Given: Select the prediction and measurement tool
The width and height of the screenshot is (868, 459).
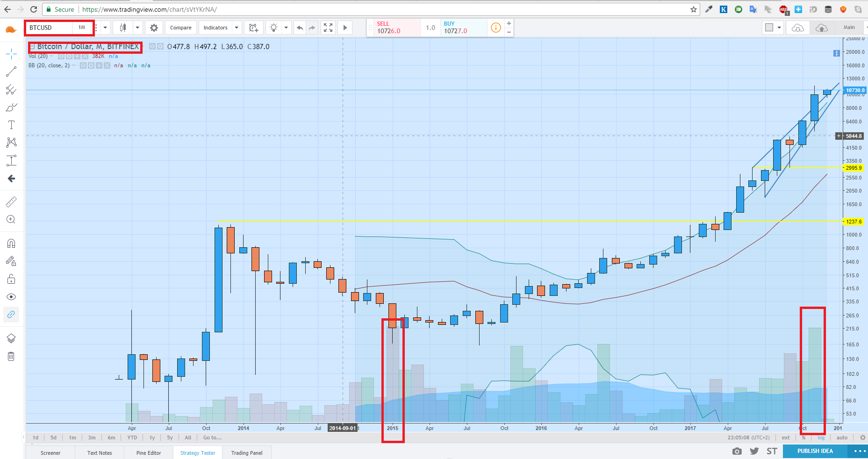Looking at the screenshot, I should click(x=11, y=160).
